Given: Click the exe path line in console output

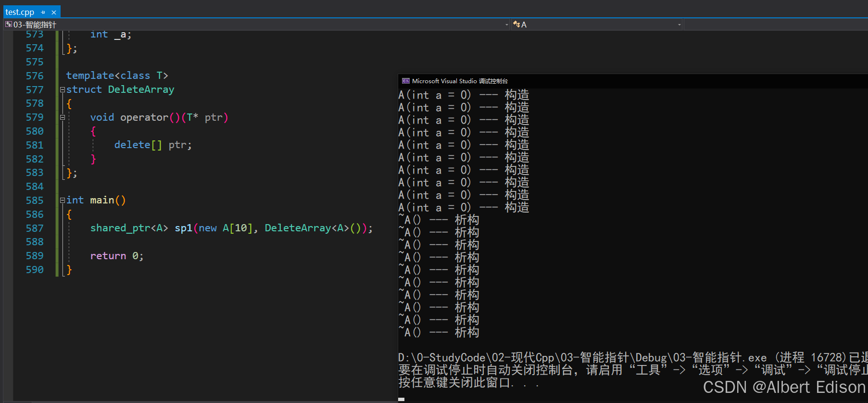Looking at the screenshot, I should 633,358.
